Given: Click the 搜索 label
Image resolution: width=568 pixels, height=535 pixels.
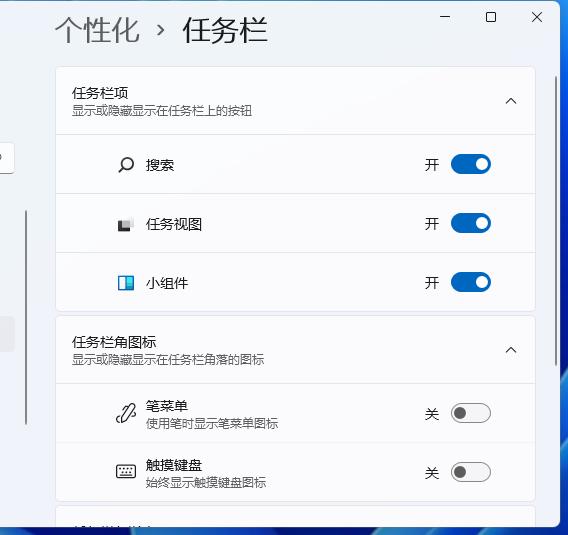Looking at the screenshot, I should tap(160, 165).
